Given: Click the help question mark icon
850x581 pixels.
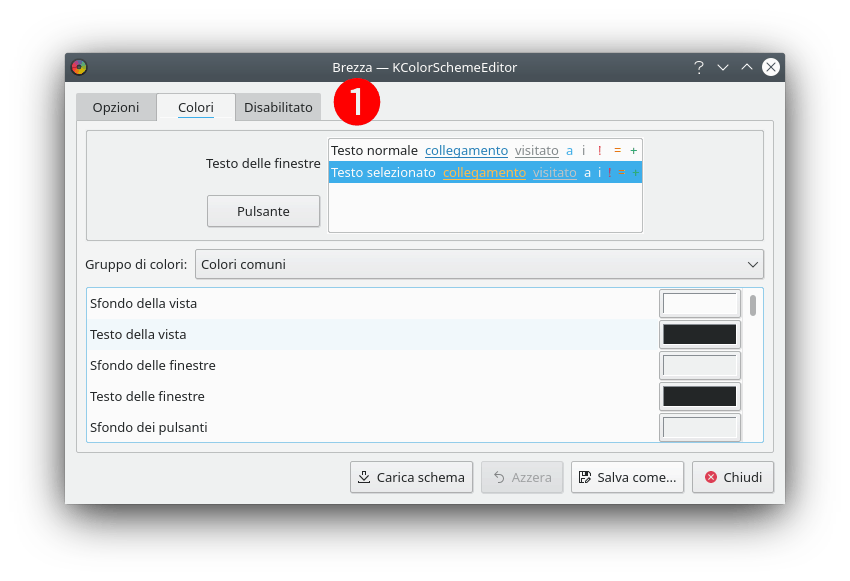Looking at the screenshot, I should point(699,68).
